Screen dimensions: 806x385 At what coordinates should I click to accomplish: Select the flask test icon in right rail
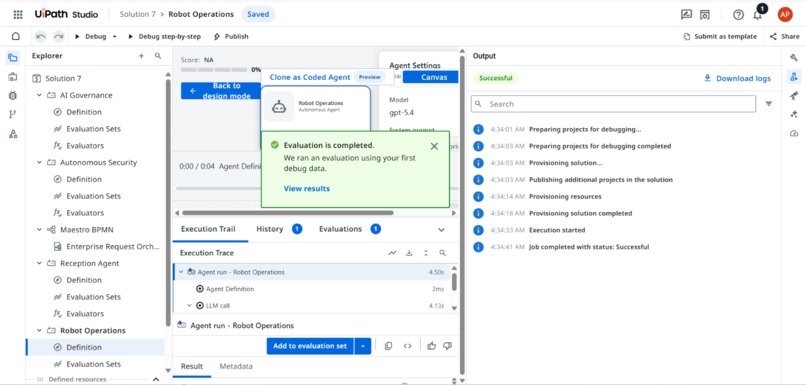tap(794, 77)
